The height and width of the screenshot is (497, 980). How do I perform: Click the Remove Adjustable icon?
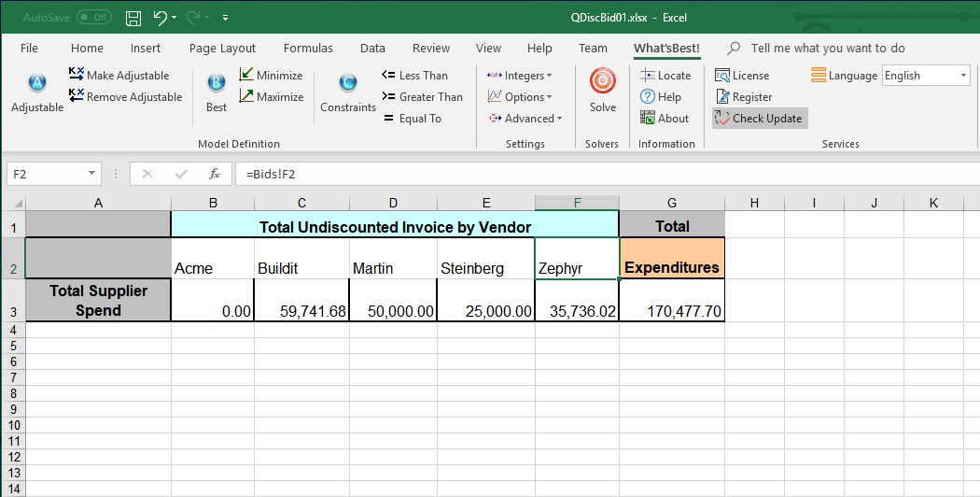(77, 96)
